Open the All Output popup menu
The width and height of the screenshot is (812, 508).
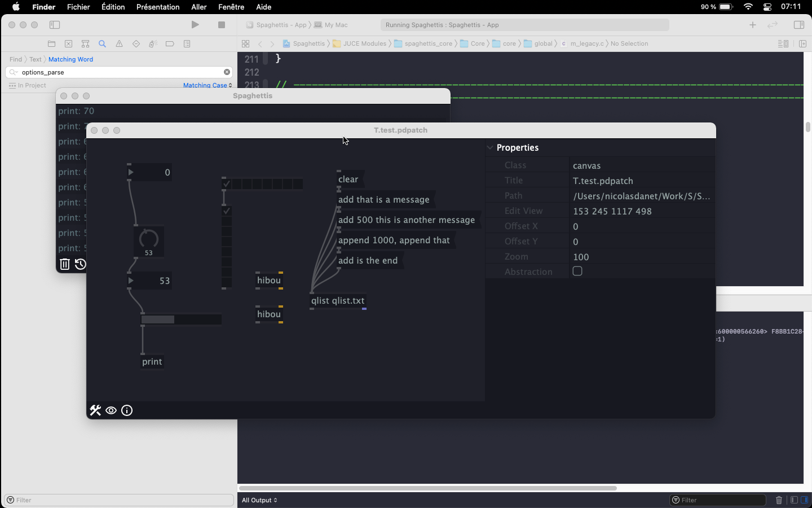[x=259, y=500]
